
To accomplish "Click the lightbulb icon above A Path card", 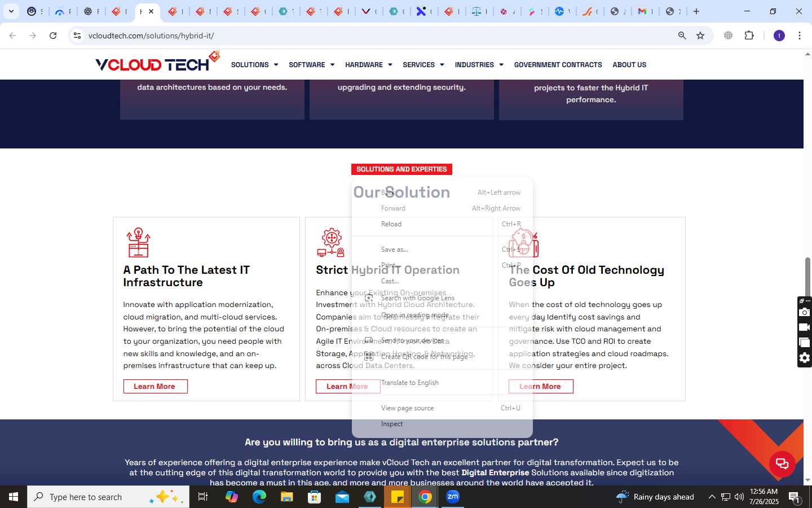I will click(x=138, y=243).
